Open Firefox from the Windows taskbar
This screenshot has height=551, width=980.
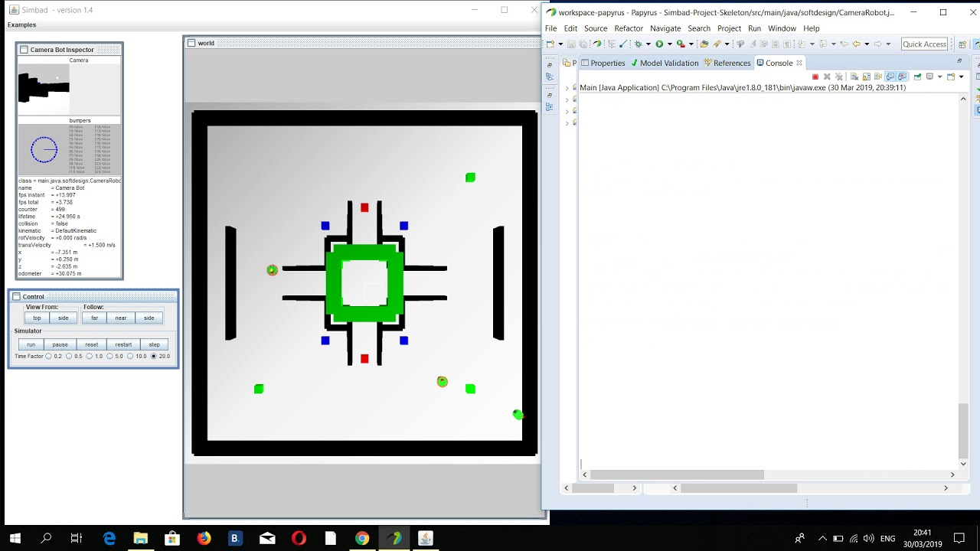pyautogui.click(x=204, y=538)
